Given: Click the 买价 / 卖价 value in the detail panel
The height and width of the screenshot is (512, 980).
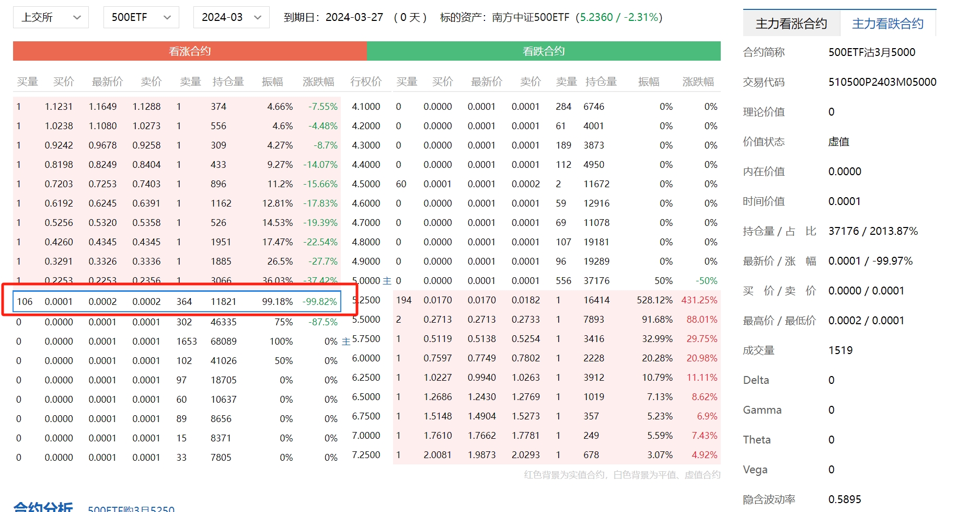Looking at the screenshot, I should pyautogui.click(x=866, y=291).
